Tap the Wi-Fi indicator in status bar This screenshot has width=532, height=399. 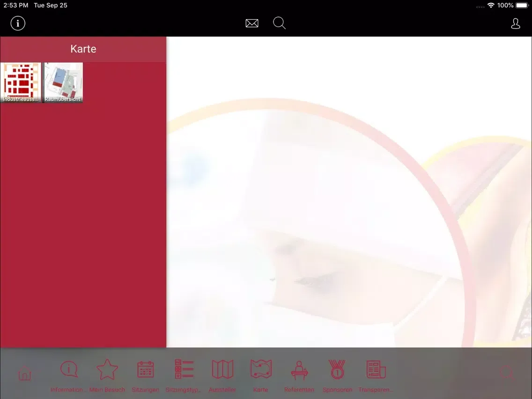click(491, 6)
